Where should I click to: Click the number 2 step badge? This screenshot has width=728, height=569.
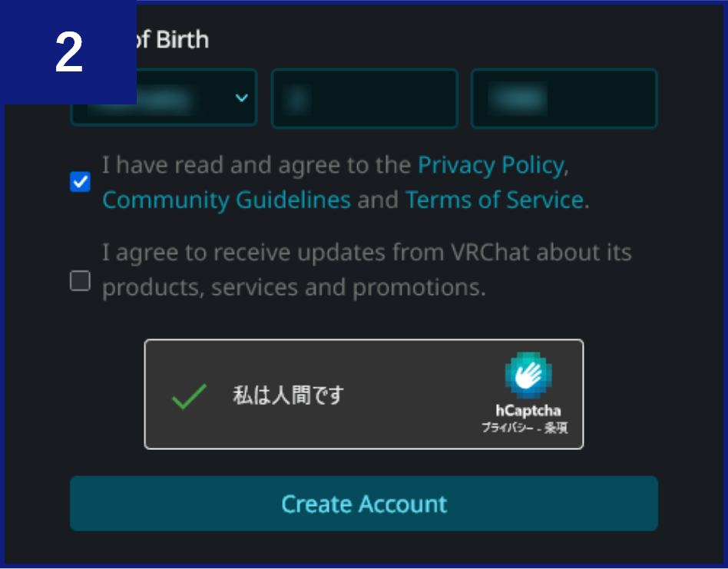[x=69, y=53]
